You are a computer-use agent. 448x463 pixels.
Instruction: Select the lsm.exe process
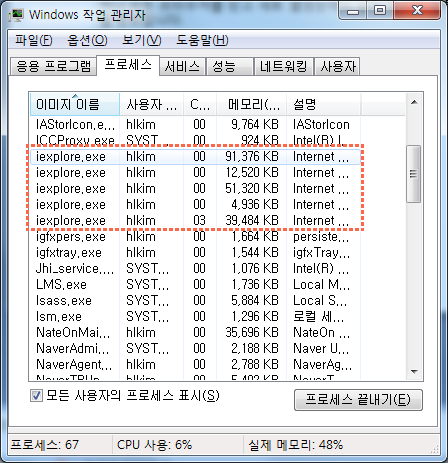(195, 316)
